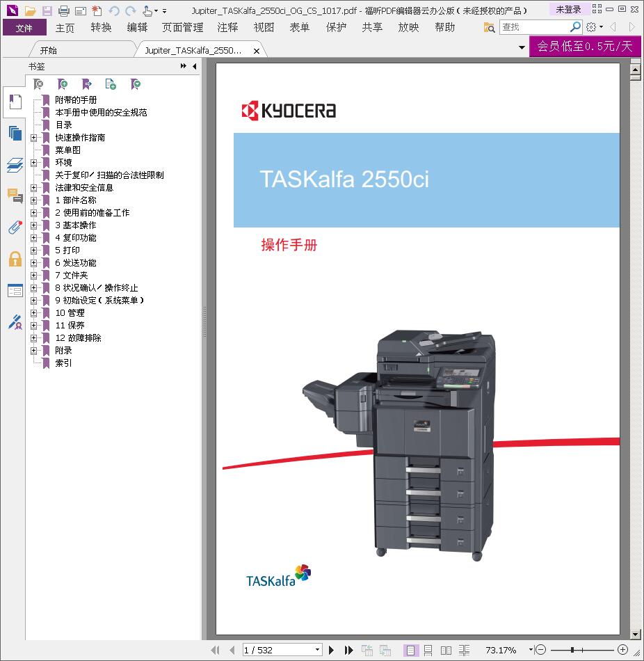This screenshot has width=644, height=661.
Task: Click the zoom in plus button
Action: (x=622, y=650)
